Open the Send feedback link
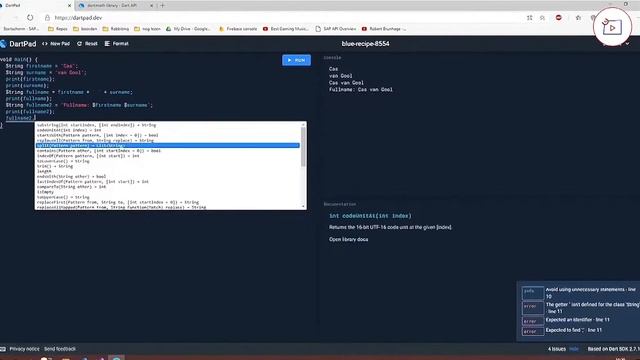Viewport: 640px width, 360px height. tap(60, 349)
